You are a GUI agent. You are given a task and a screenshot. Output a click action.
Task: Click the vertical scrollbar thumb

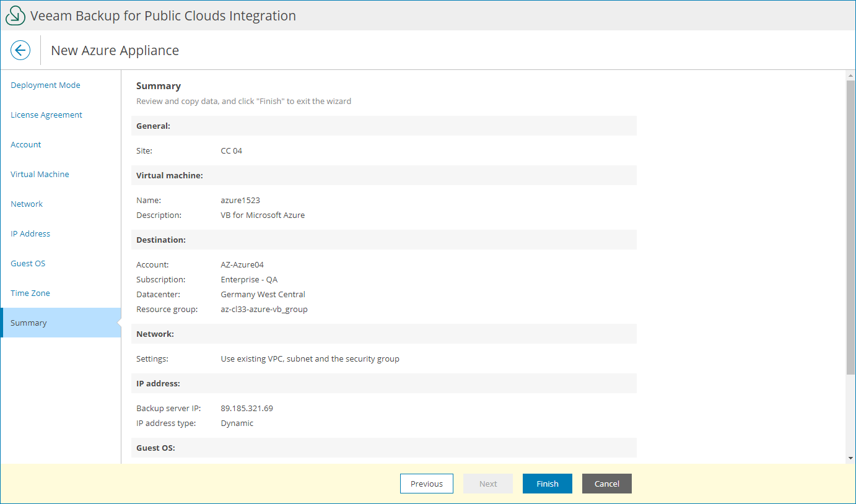click(x=850, y=226)
